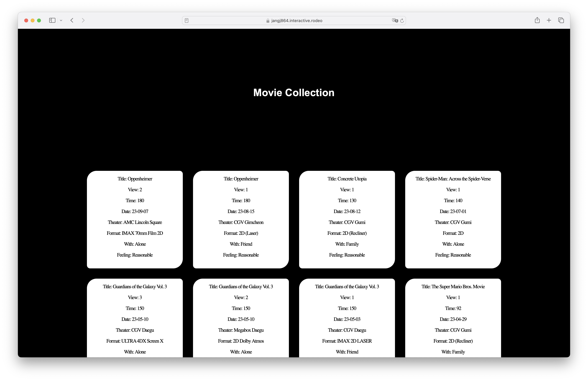Select the Oppenheimer AMC Lincoln Square card
588x381 pixels.
coord(135,219)
